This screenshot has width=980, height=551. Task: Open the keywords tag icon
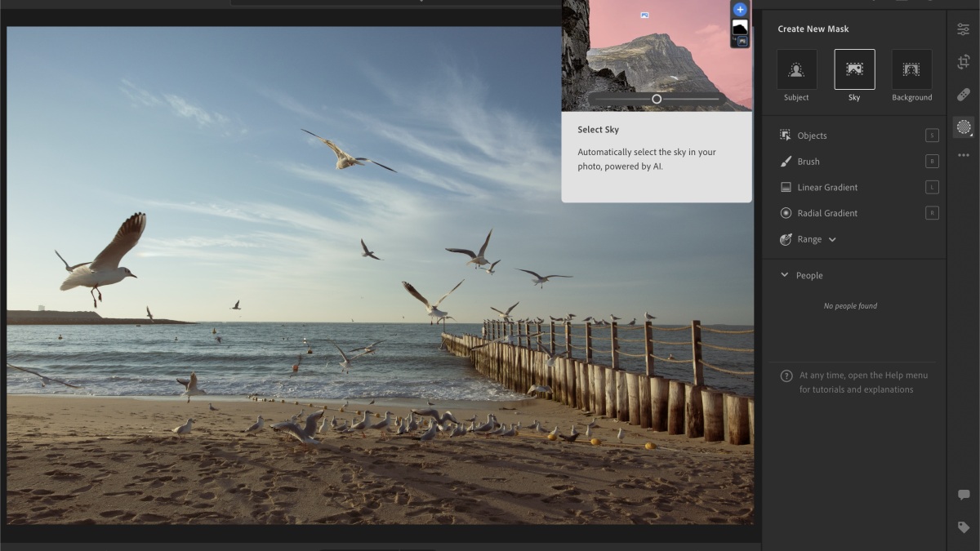point(964,527)
